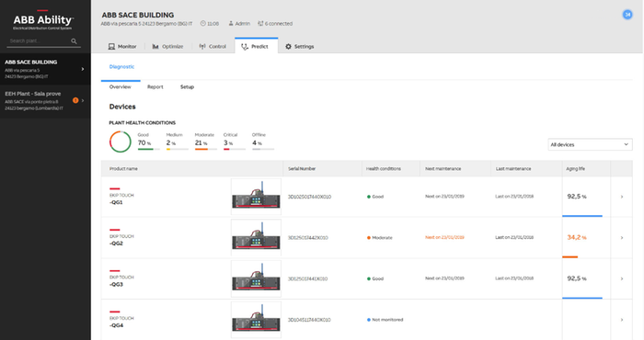Open the Settings tab
This screenshot has width=644, height=340.
[299, 47]
